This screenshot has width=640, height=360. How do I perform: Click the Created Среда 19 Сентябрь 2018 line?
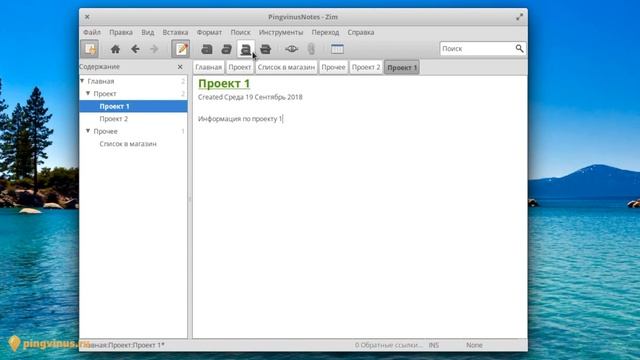tap(250, 97)
